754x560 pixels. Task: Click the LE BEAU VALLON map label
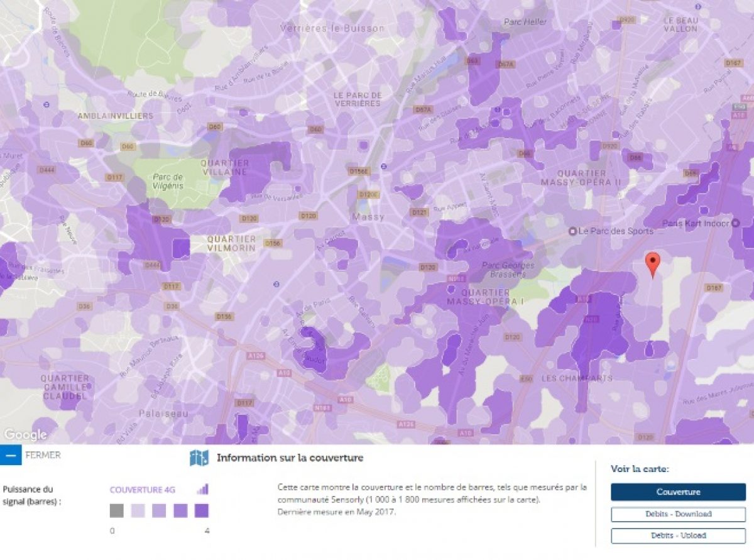pos(680,25)
